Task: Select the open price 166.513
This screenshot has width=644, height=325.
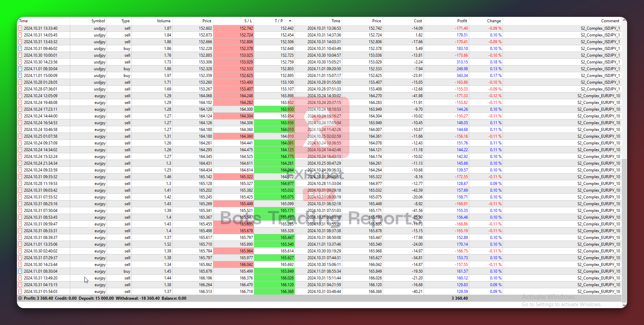Action: [205, 292]
